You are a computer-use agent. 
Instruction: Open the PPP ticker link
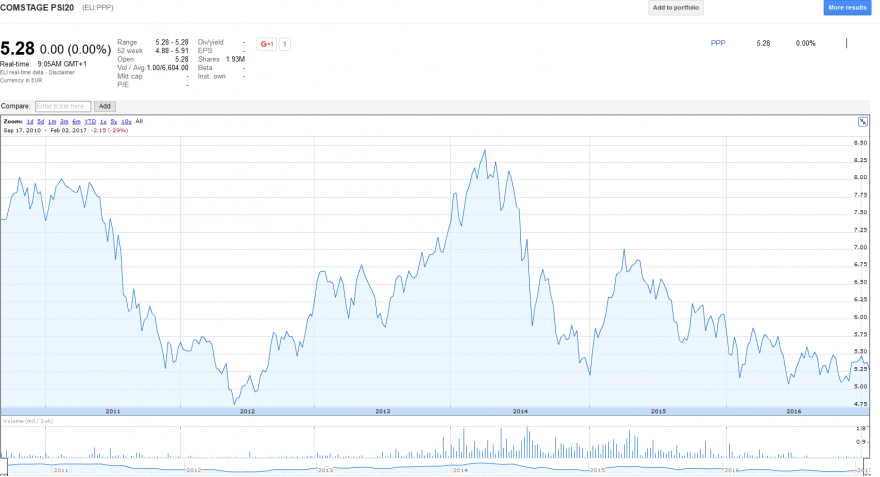coord(718,43)
